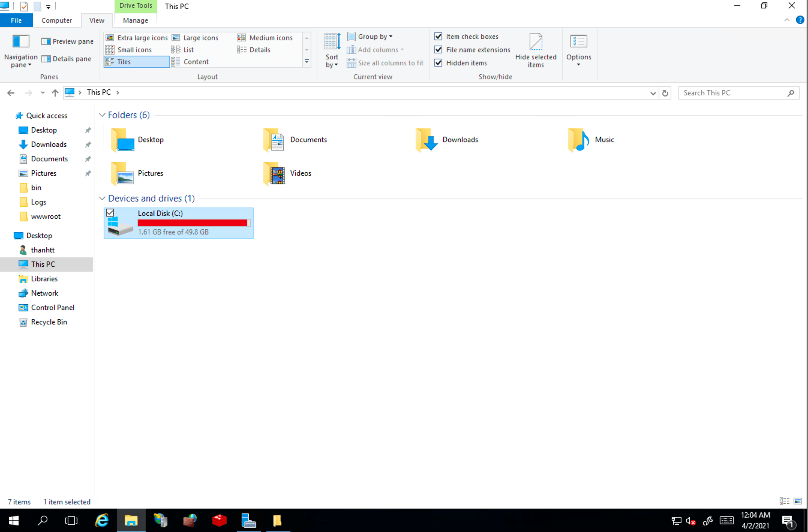Switch to the Computer ribbon tab
The image size is (808, 532).
point(57,20)
